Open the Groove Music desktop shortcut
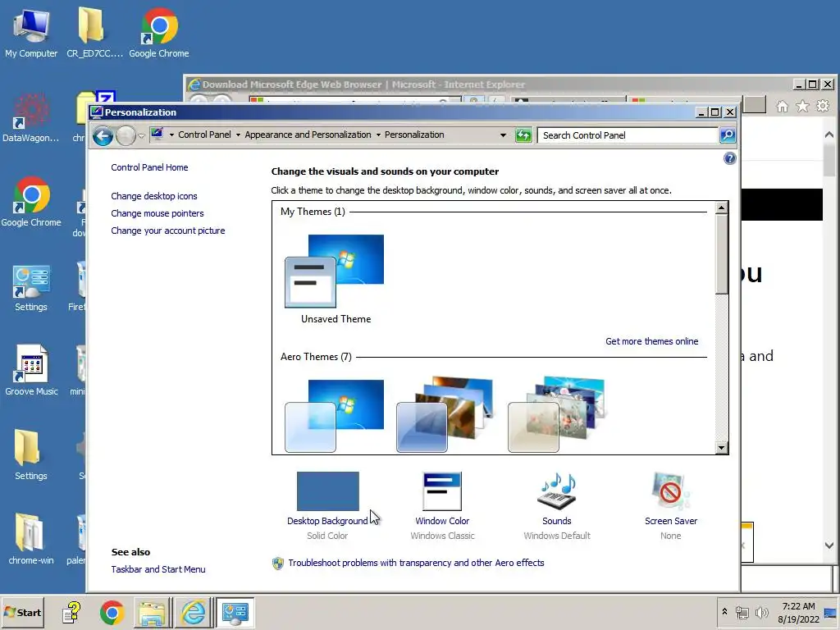 31,372
